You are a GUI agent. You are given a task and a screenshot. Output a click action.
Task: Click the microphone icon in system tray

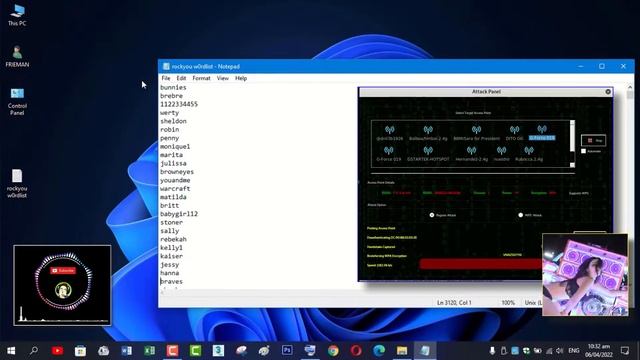pos(492,351)
